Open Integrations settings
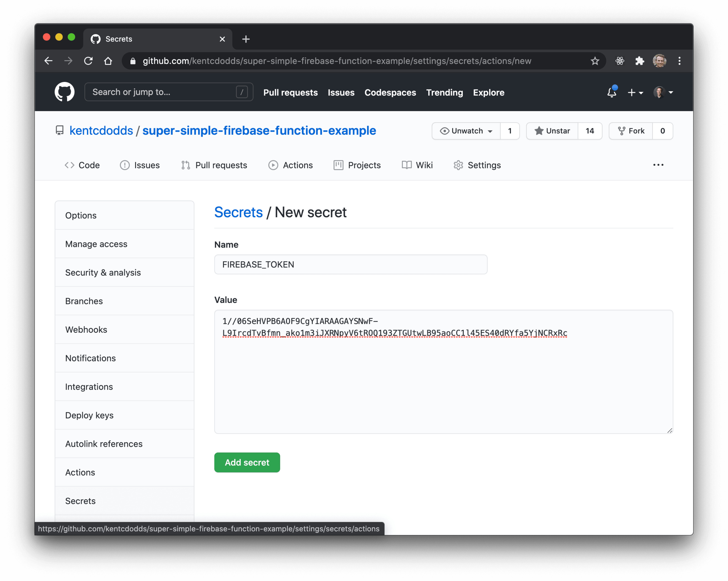 tap(125, 387)
